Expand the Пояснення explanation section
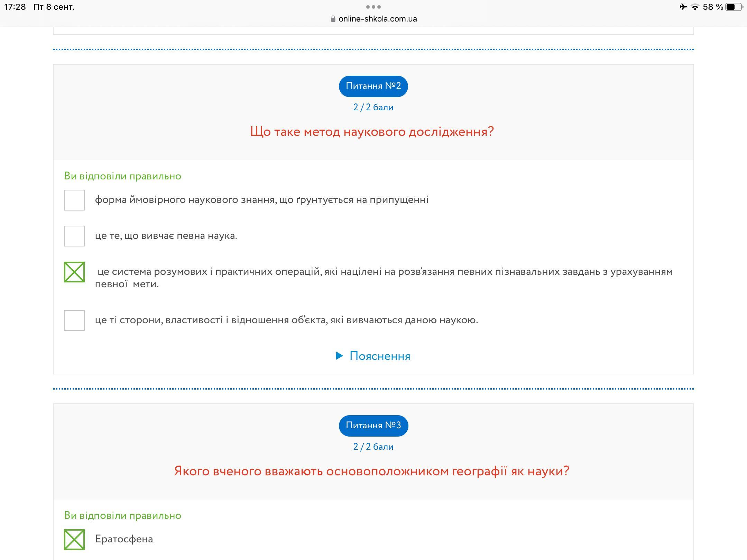 (380, 356)
